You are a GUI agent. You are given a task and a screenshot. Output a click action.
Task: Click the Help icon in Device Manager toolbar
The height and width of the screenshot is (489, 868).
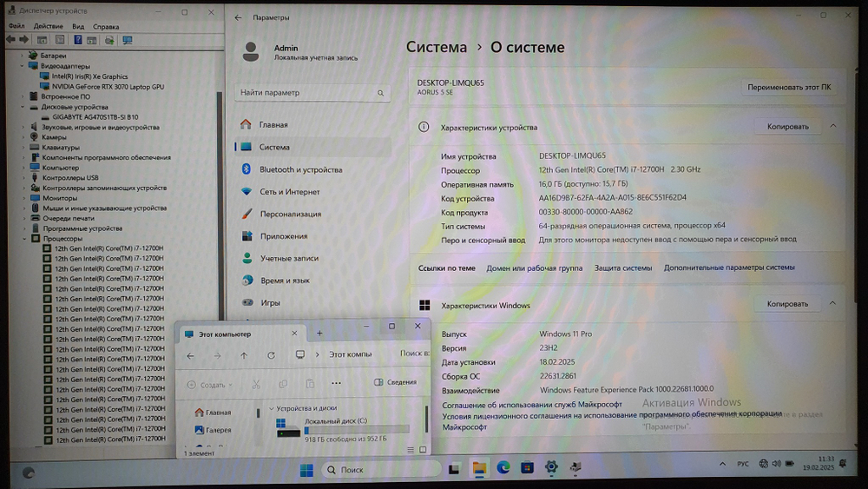78,40
